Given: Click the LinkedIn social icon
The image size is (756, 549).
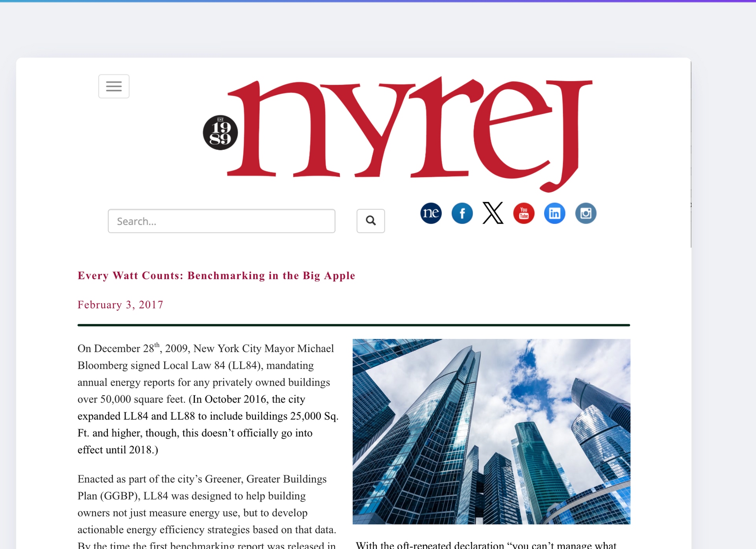Looking at the screenshot, I should (554, 213).
